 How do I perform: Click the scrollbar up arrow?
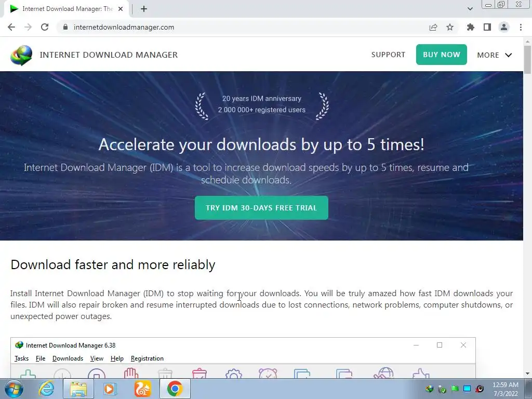click(528, 41)
